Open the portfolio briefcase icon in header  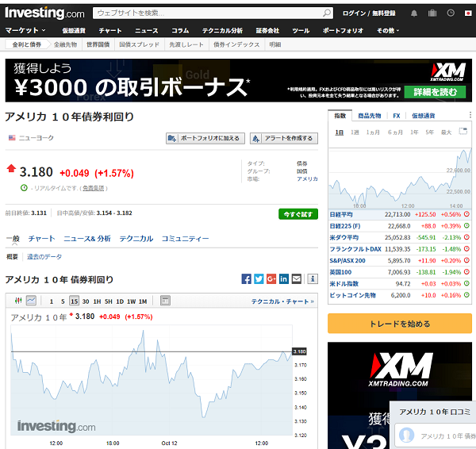pos(432,13)
